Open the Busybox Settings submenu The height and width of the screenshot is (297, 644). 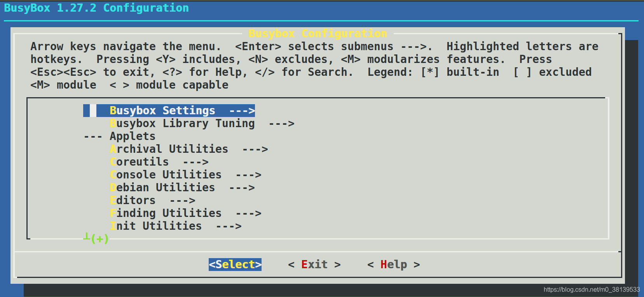[169, 111]
